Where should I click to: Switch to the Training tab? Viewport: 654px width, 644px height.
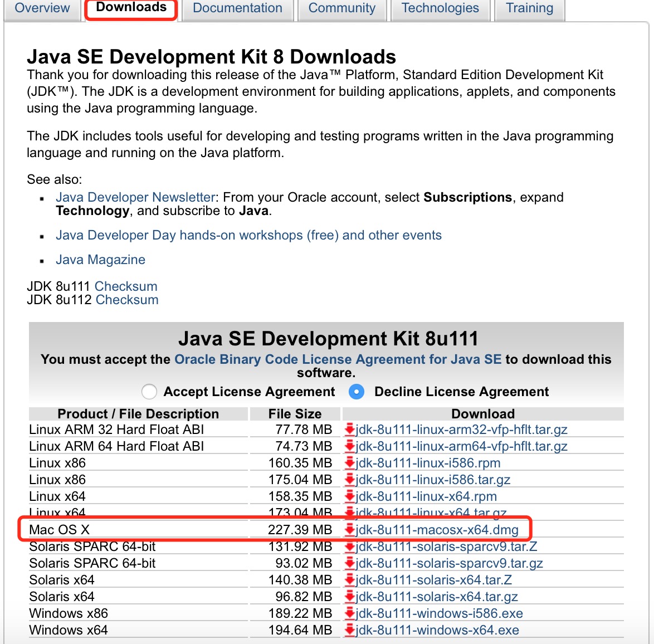[529, 8]
